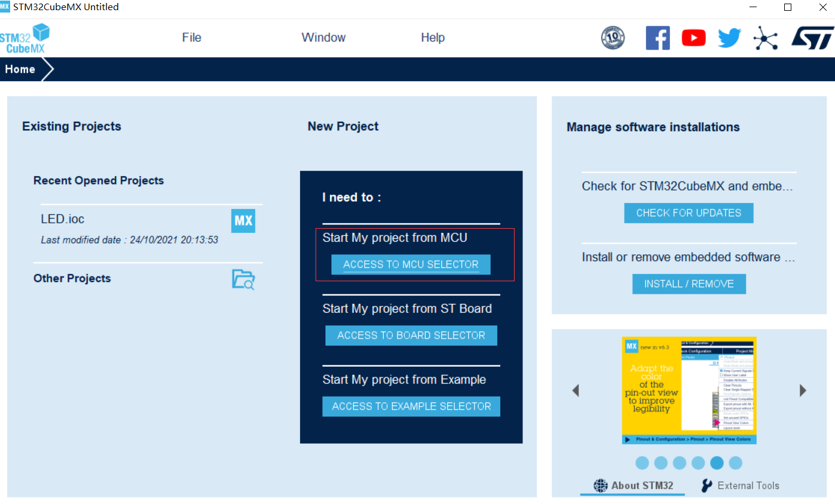Click 'Check for STM32CubeMX and embe…' text
Screen dimensions: 835x504
(x=687, y=186)
